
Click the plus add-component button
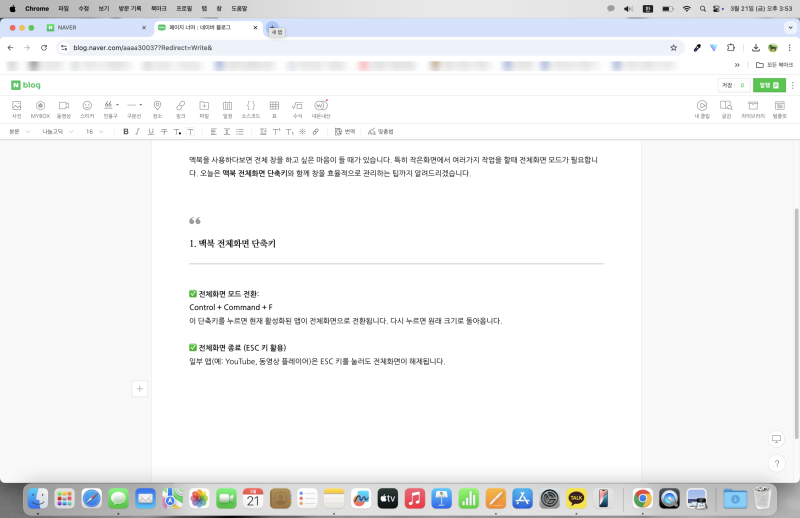coord(139,389)
